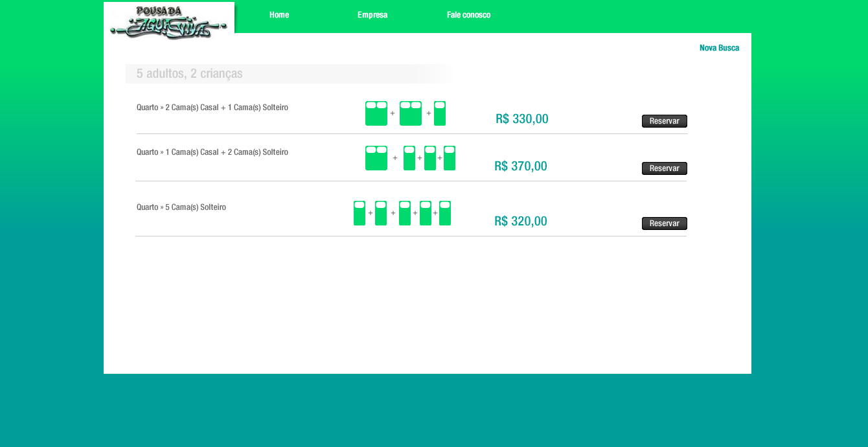Screen dimensions: 868x447
Task: Go to the Home page
Action: (x=279, y=15)
